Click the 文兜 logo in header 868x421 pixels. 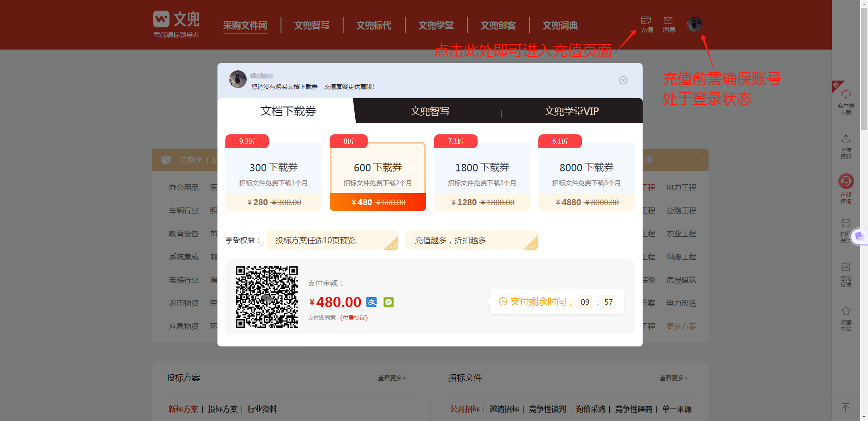click(176, 25)
